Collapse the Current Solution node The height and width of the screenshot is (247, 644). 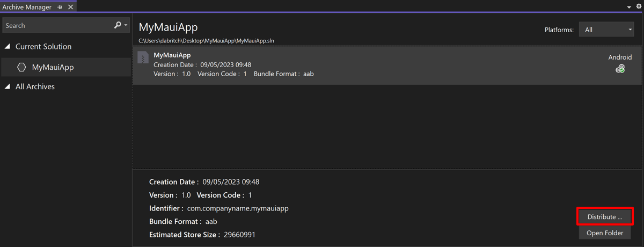click(x=8, y=47)
